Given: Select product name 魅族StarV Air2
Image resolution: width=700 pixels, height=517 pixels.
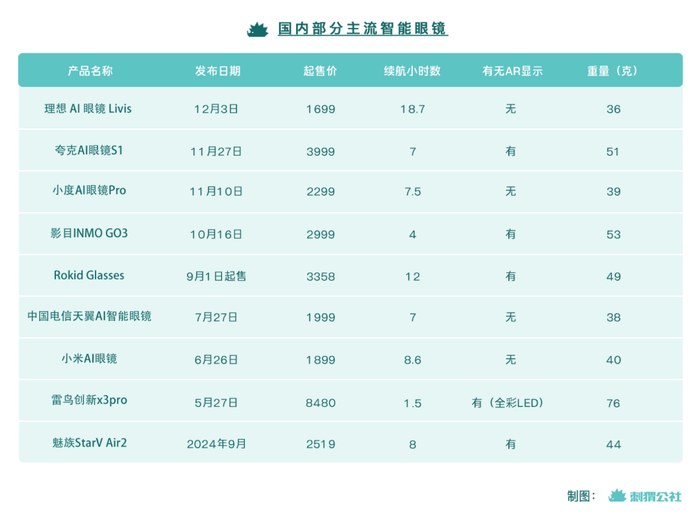Looking at the screenshot, I should 89,442.
